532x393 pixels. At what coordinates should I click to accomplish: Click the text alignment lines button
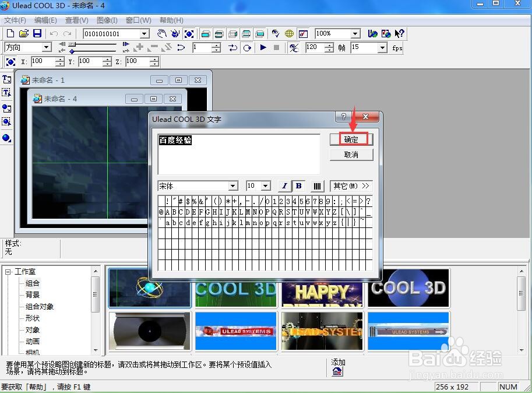317,186
